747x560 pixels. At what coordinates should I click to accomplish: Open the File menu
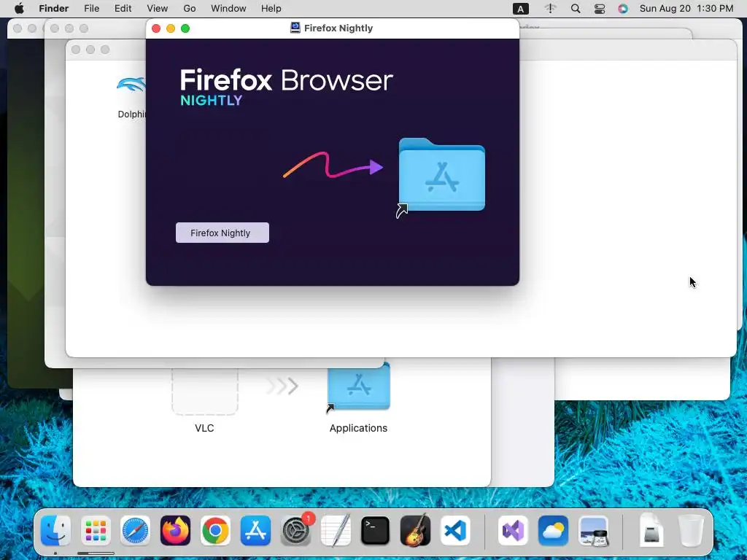coord(91,9)
